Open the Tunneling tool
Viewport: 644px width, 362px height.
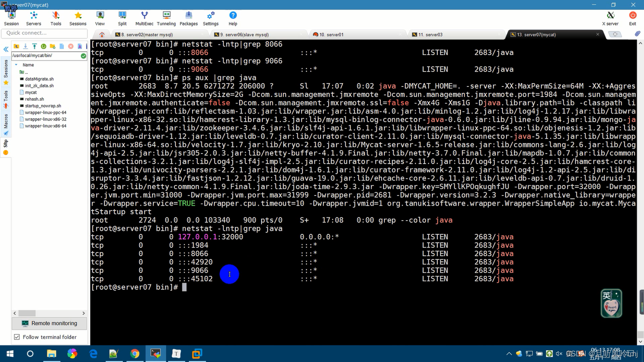coord(166,19)
